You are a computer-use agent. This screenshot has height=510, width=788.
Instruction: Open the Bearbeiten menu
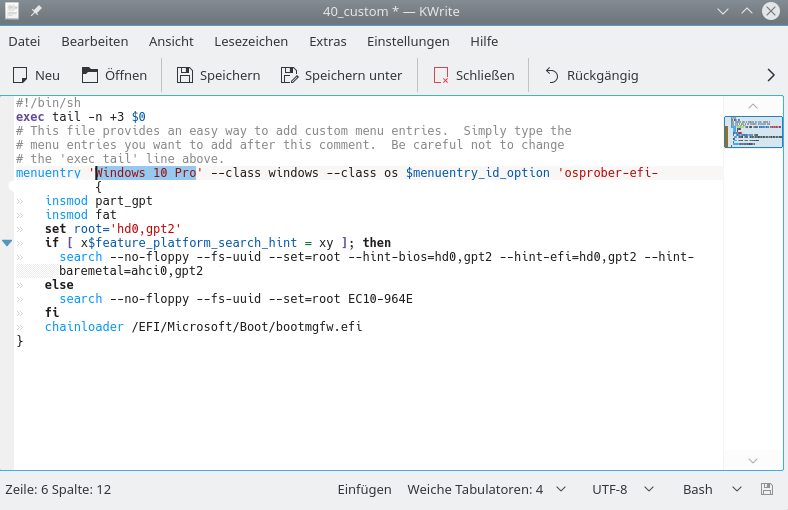pyautogui.click(x=94, y=41)
